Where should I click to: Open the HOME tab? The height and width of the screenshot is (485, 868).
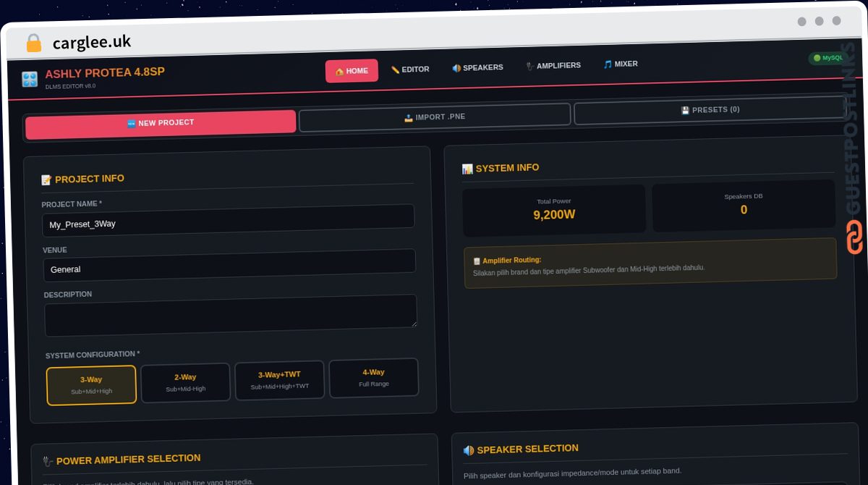[352, 71]
